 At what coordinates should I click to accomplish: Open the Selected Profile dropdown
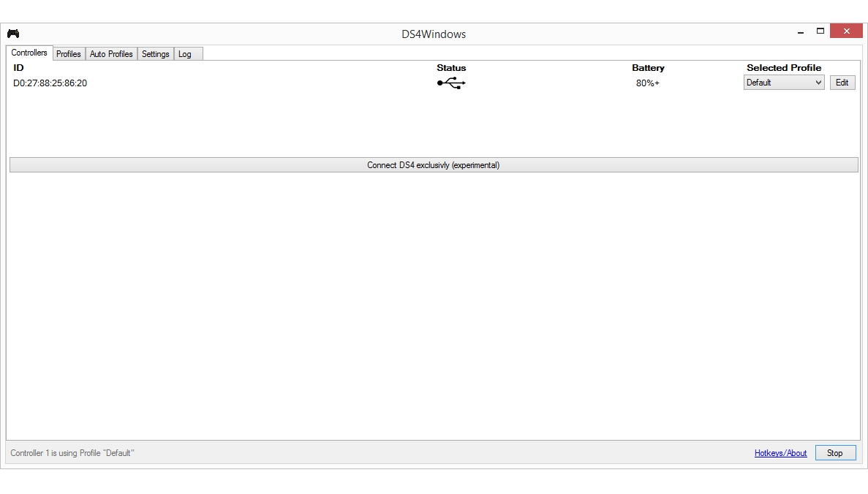(x=783, y=82)
